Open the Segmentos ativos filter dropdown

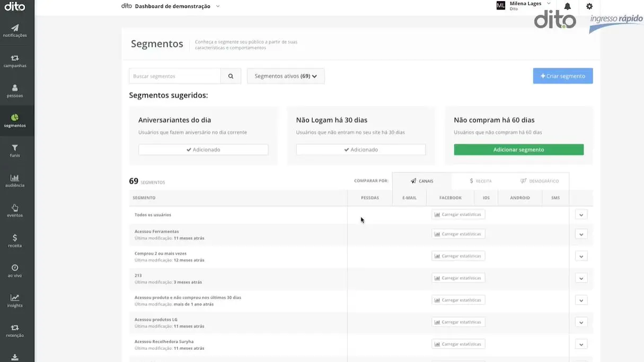pos(285,76)
